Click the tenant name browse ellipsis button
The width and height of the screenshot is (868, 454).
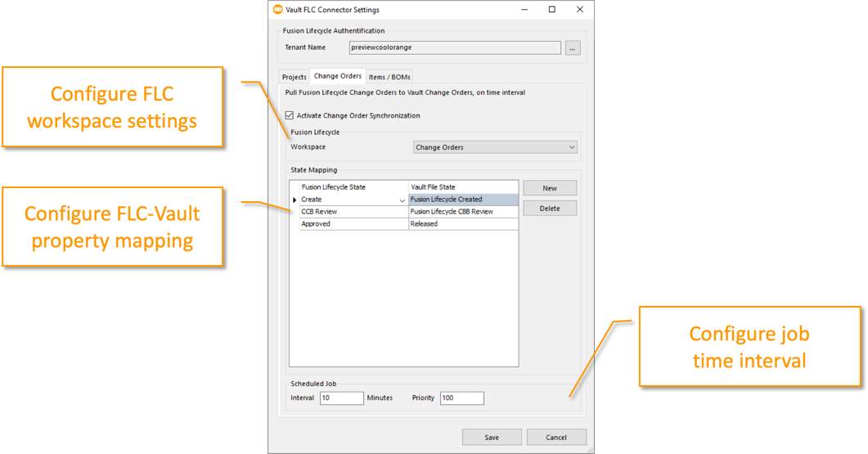point(573,48)
